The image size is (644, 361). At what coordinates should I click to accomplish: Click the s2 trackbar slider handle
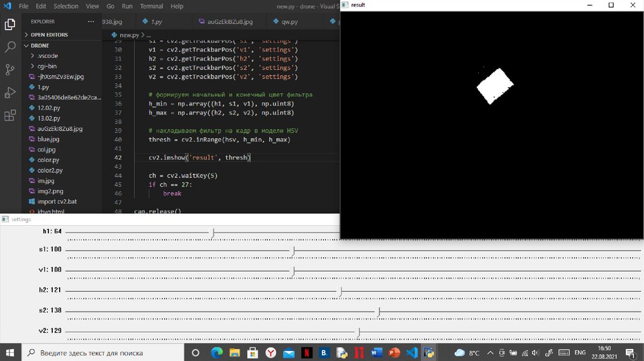[x=379, y=312]
